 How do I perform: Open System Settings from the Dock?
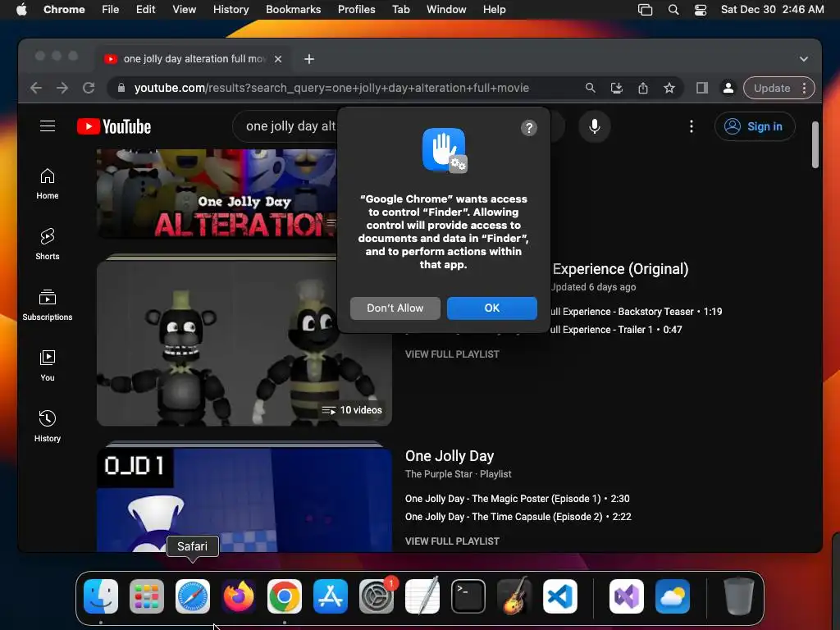click(x=376, y=596)
